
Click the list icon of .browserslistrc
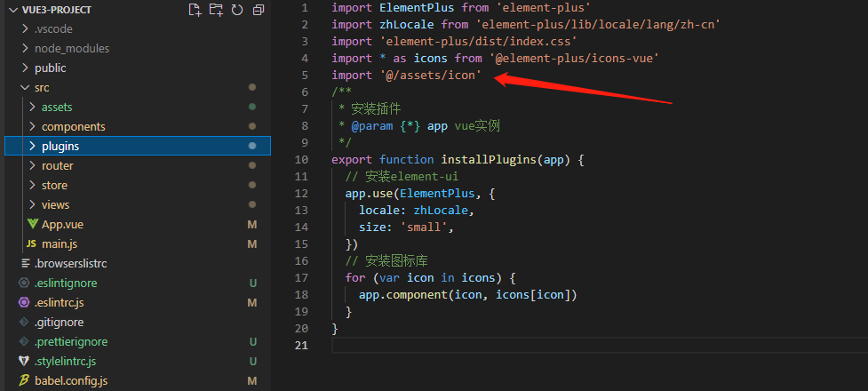pyautogui.click(x=25, y=263)
